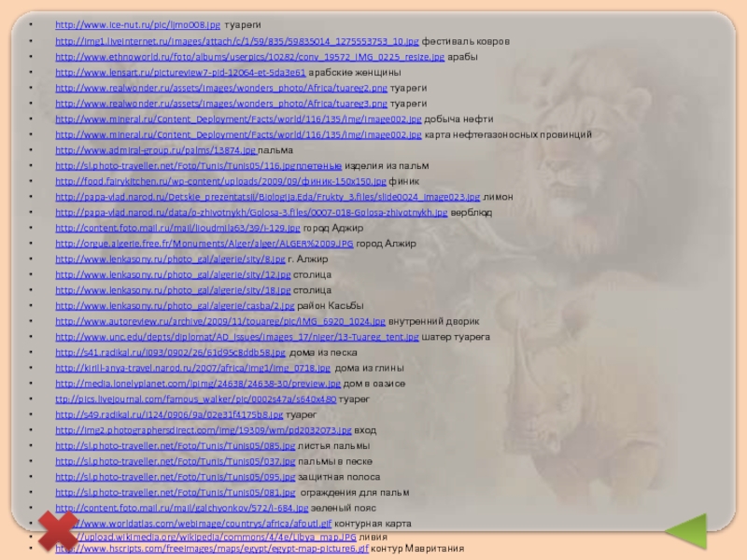This screenshot has height=560, width=747.
Task: Open the wikimedia Libya_map ливия link
Action: click(218, 537)
